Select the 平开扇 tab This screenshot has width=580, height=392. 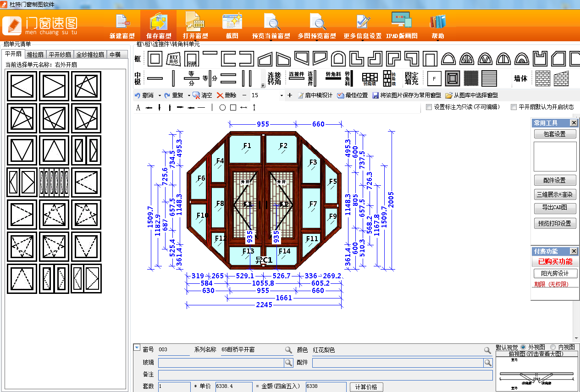click(x=13, y=54)
